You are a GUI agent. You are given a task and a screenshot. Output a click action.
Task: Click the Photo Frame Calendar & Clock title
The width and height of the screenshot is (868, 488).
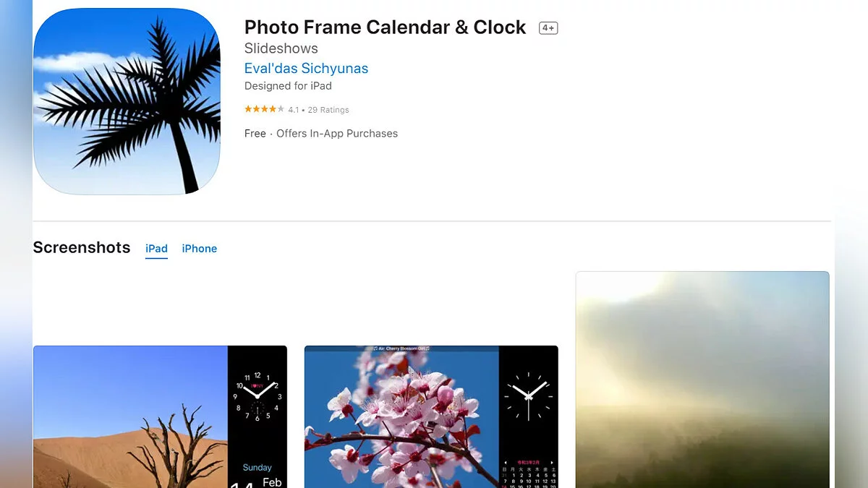pyautogui.click(x=385, y=27)
